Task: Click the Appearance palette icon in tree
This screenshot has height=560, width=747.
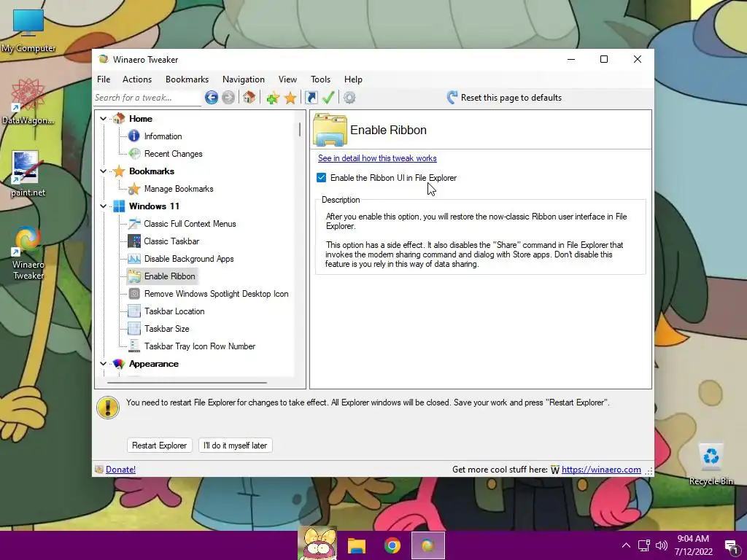Action: (119, 364)
